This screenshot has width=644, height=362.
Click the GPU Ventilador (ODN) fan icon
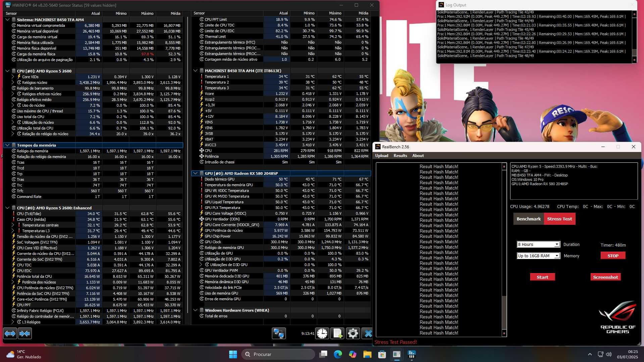(x=202, y=219)
